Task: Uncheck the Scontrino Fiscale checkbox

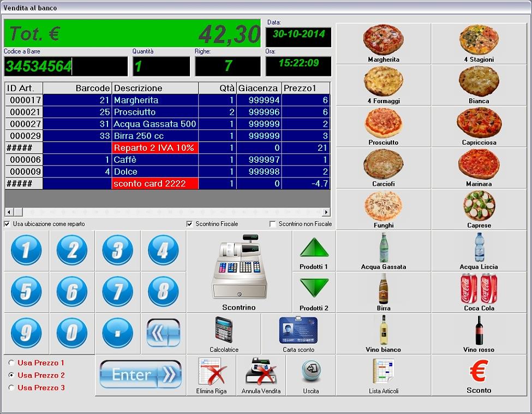Action: pyautogui.click(x=189, y=224)
